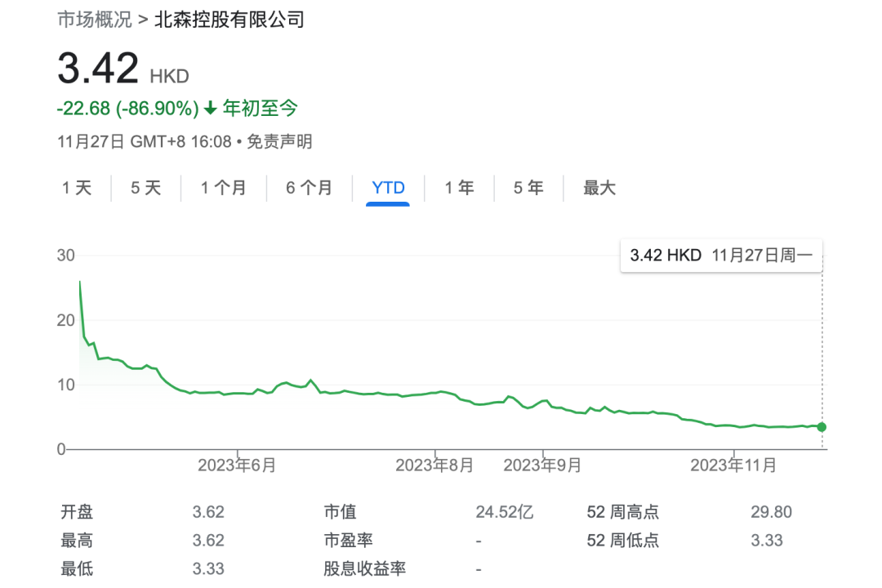Click the 北森控股有限公司 company name
This screenshot has height=588, width=882.
[229, 20]
